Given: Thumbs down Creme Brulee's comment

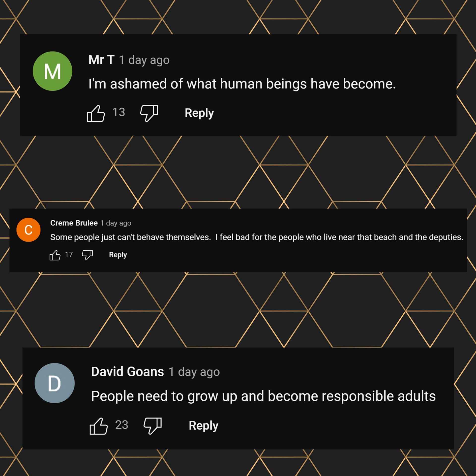Looking at the screenshot, I should tap(87, 255).
